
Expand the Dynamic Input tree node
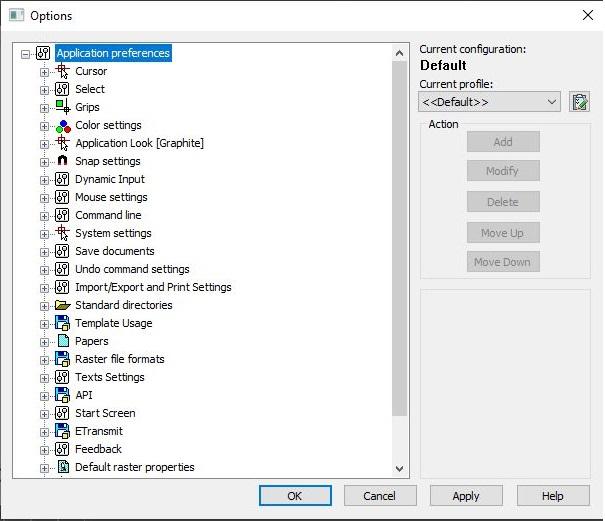point(44,179)
